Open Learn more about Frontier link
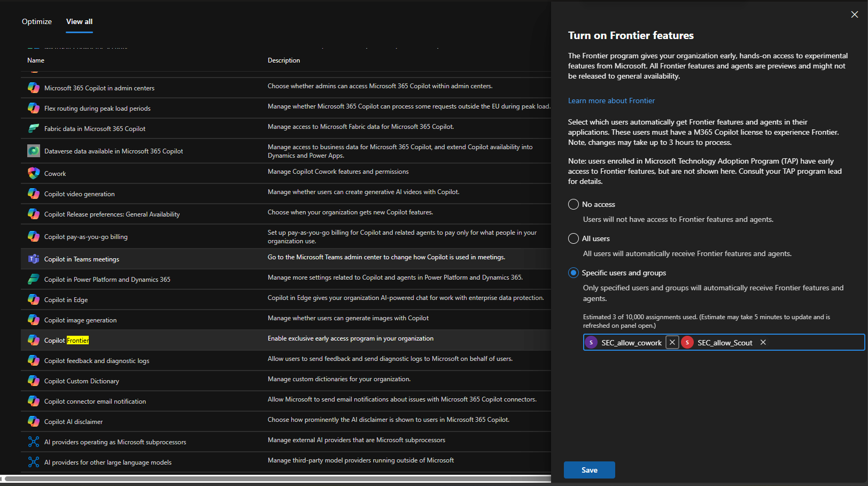This screenshot has height=486, width=868. 611,101
